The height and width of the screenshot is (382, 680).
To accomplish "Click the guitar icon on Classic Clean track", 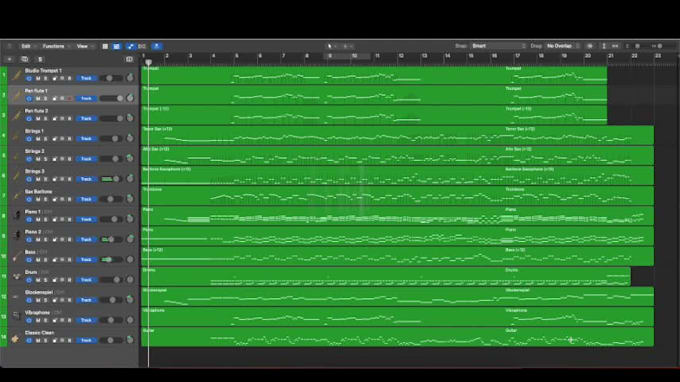I will point(16,339).
